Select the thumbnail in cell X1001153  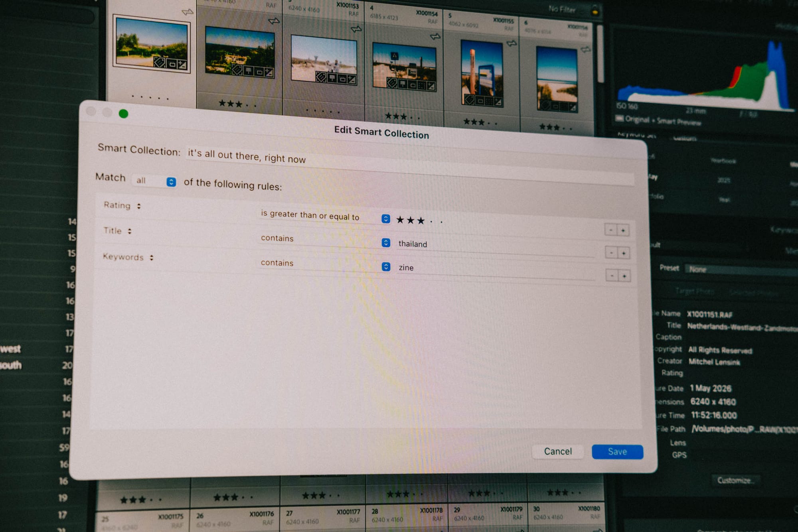(x=324, y=60)
